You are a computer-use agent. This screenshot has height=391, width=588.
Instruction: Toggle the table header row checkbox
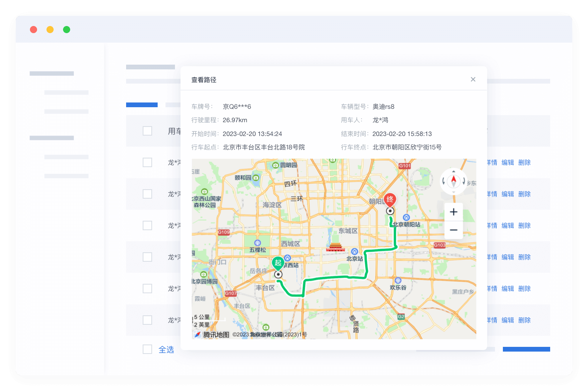pos(147,131)
